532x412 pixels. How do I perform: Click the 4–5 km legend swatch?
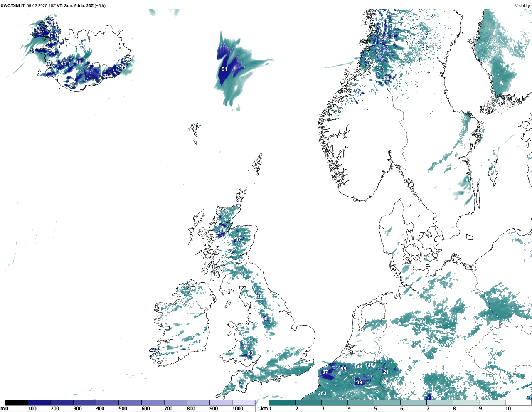(361, 403)
